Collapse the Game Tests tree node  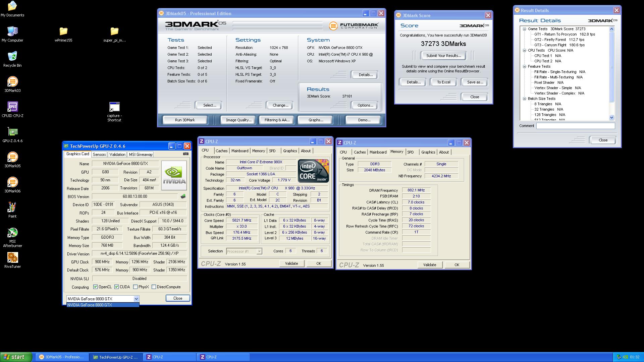pos(524,29)
